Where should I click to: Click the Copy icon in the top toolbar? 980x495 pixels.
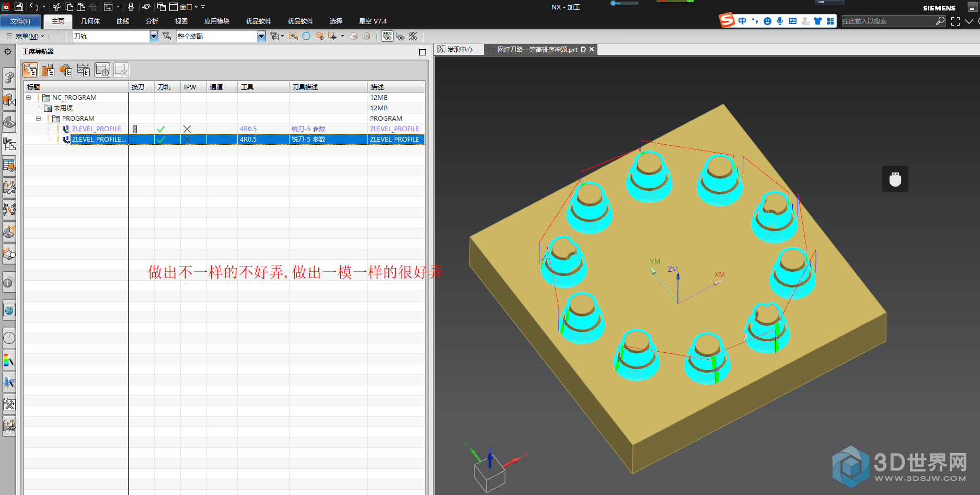(x=69, y=7)
